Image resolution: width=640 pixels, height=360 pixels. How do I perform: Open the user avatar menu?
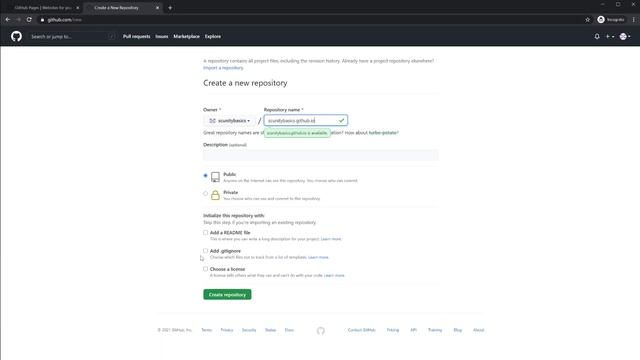pyautogui.click(x=625, y=36)
